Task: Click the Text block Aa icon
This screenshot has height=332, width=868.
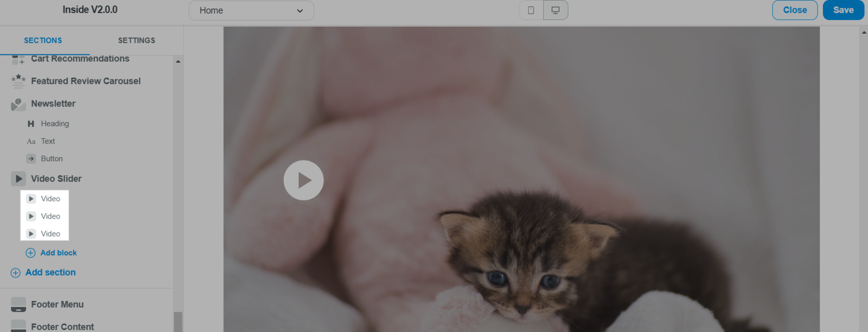Action: point(31,141)
